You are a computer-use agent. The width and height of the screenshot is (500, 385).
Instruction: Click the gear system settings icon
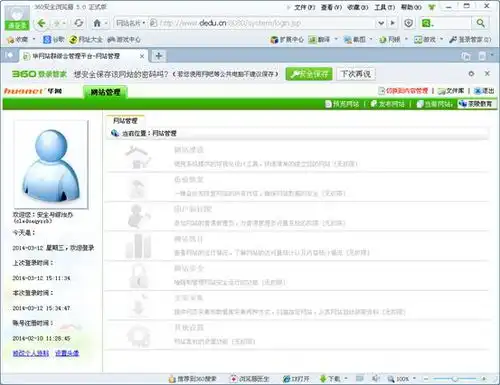click(x=139, y=336)
